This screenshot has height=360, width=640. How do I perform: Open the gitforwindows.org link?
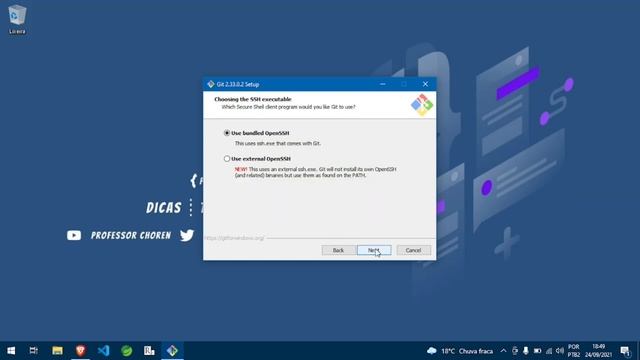click(x=234, y=238)
